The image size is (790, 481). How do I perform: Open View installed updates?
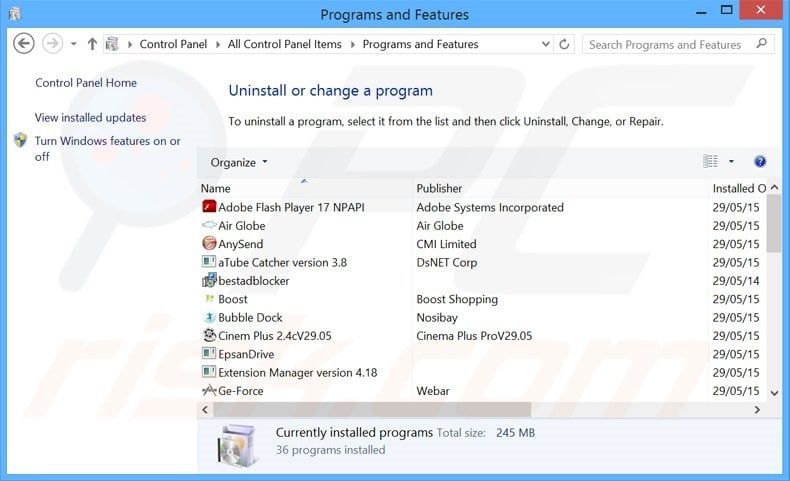tap(90, 117)
